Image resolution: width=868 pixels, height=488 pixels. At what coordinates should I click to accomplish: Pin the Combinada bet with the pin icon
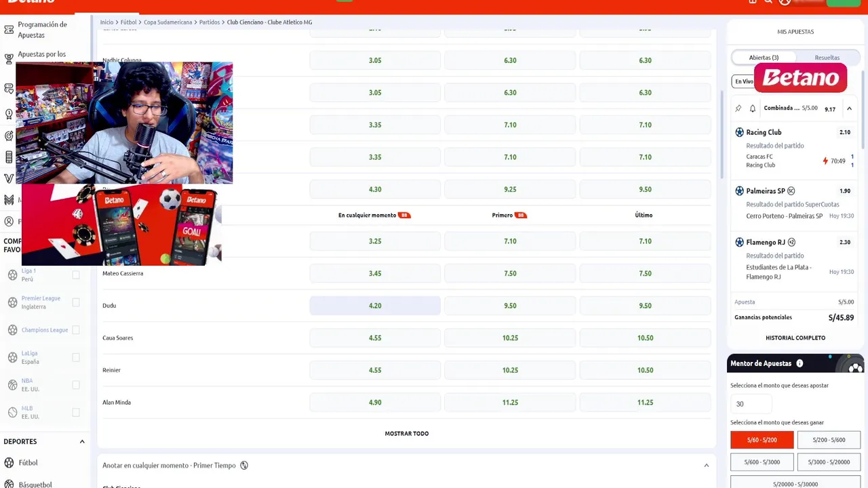click(738, 108)
